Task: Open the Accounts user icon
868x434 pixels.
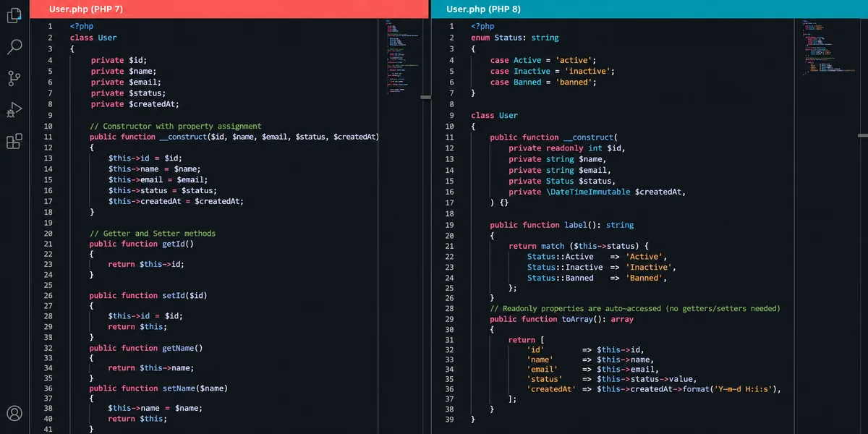Action: pos(14,413)
